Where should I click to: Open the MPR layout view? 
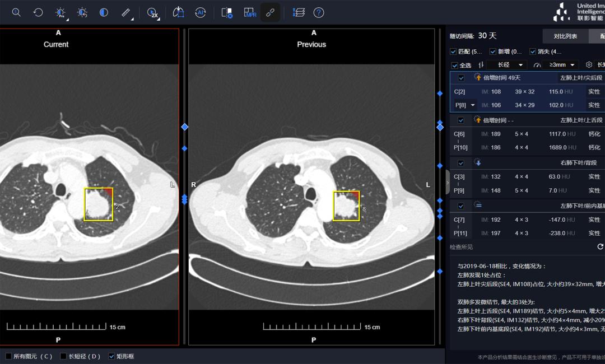click(x=250, y=12)
